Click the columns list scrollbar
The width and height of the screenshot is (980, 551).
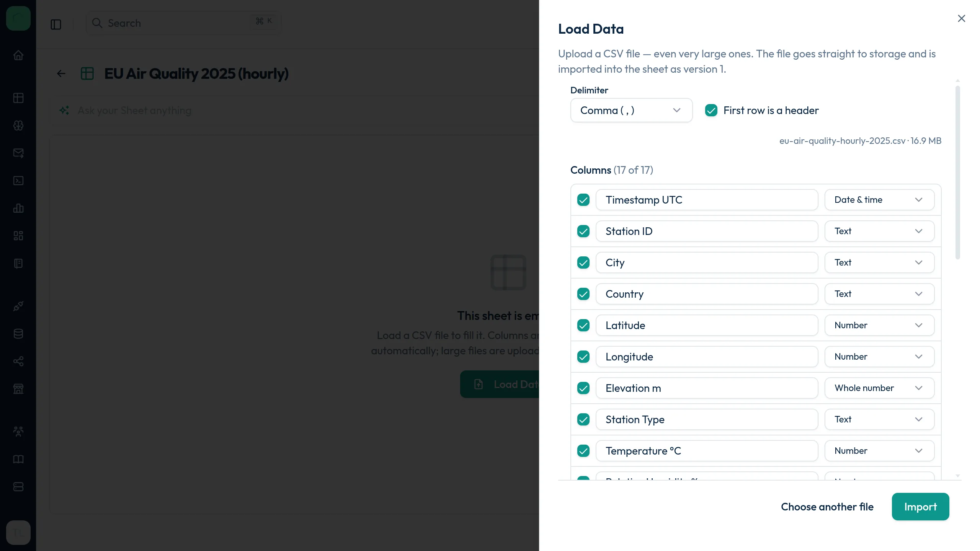pos(958,172)
